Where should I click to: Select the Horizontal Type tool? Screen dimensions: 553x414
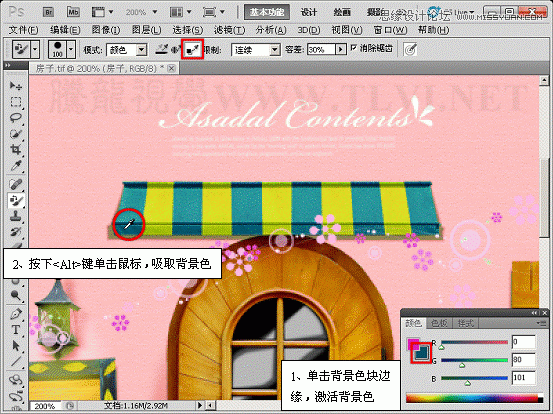16,330
